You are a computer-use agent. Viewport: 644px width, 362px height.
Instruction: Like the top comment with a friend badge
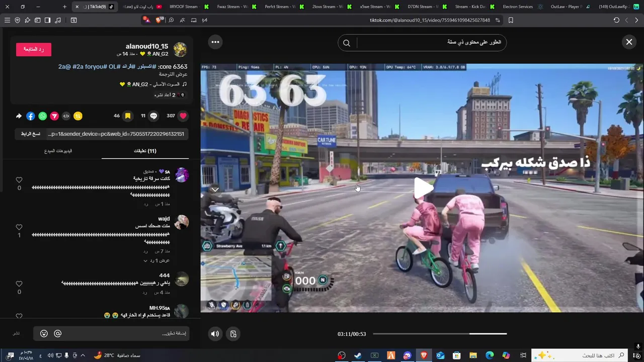[x=19, y=180]
